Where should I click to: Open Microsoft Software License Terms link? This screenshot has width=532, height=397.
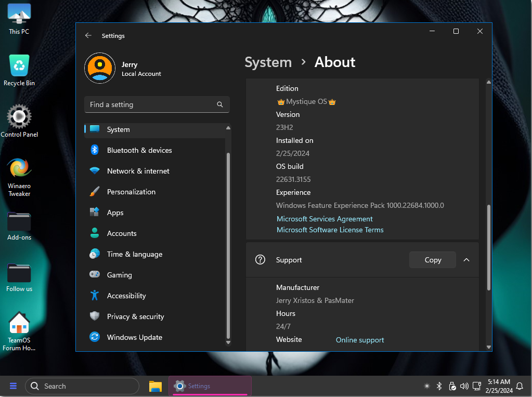330,230
